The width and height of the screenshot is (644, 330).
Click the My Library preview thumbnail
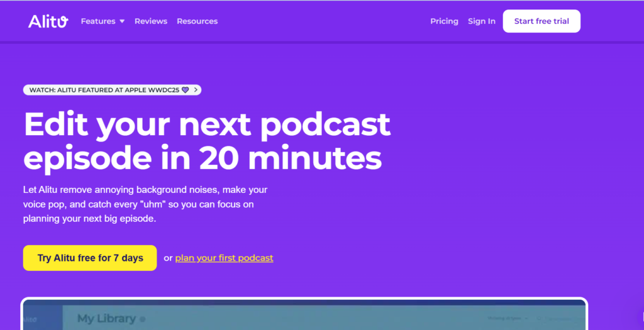point(304,314)
